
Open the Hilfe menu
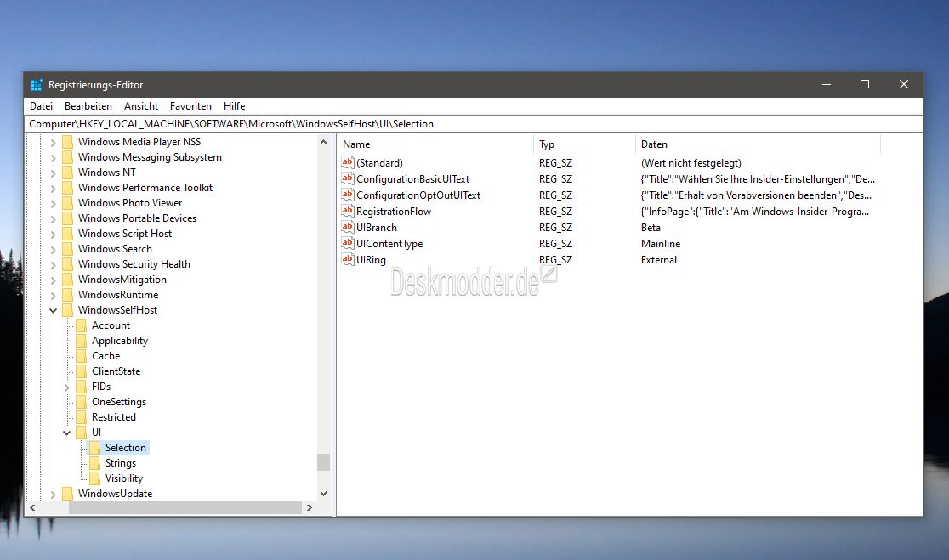click(x=234, y=106)
